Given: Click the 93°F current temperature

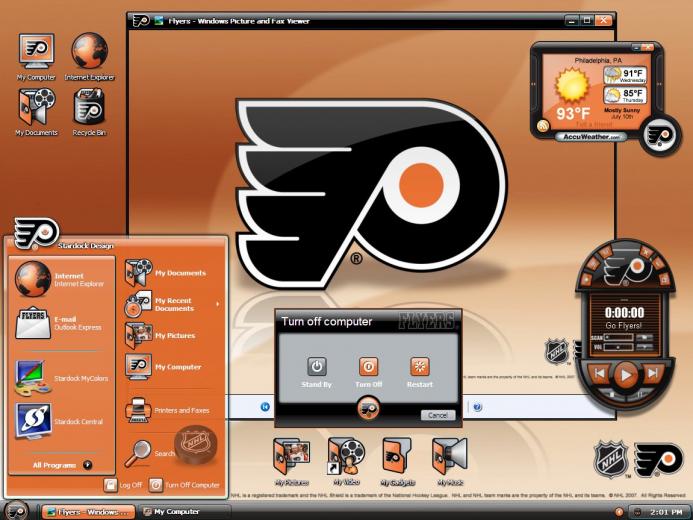Looking at the screenshot, I should tap(573, 114).
